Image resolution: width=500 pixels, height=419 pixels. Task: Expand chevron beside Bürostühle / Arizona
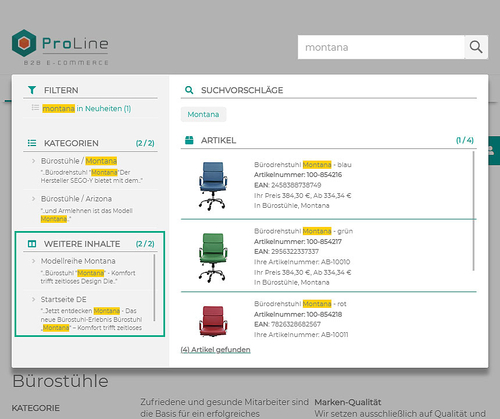pos(33,199)
